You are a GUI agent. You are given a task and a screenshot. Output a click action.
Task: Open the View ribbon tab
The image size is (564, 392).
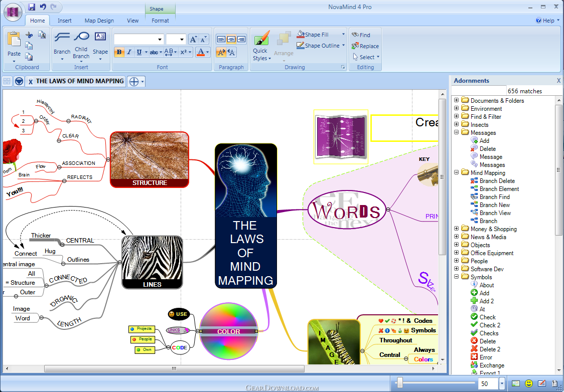[133, 21]
